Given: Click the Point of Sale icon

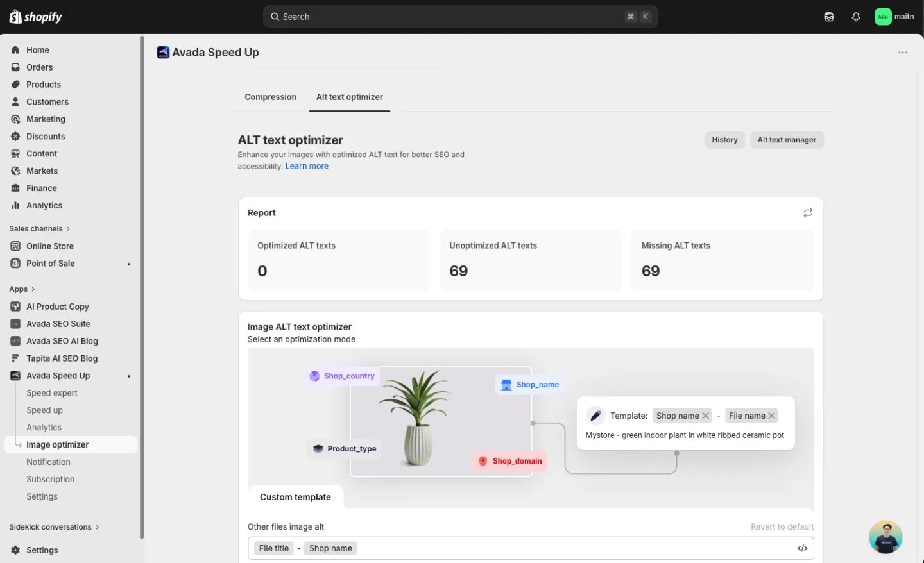Looking at the screenshot, I should (15, 264).
